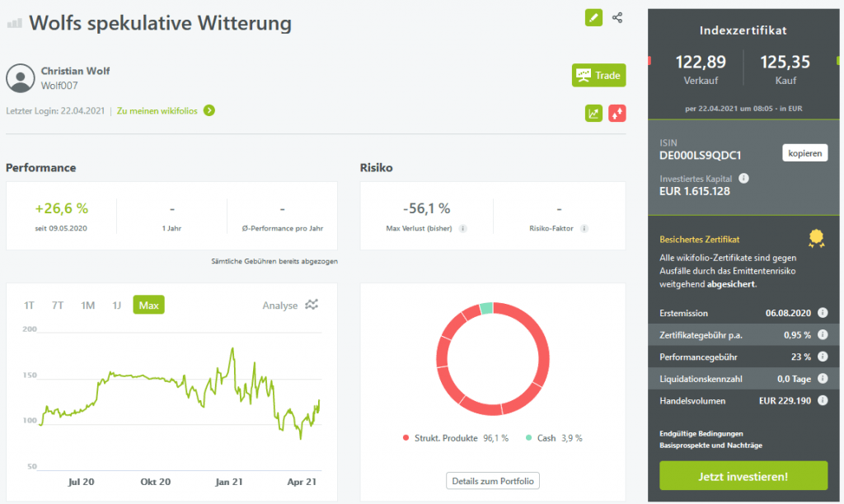Select the Max chart range

coord(148,306)
